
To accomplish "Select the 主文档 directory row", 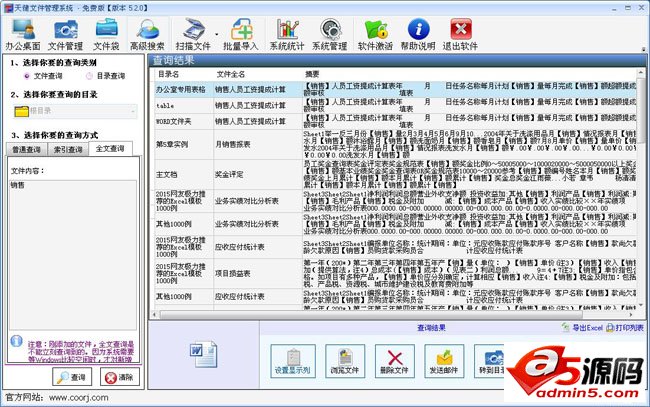I will point(395,174).
